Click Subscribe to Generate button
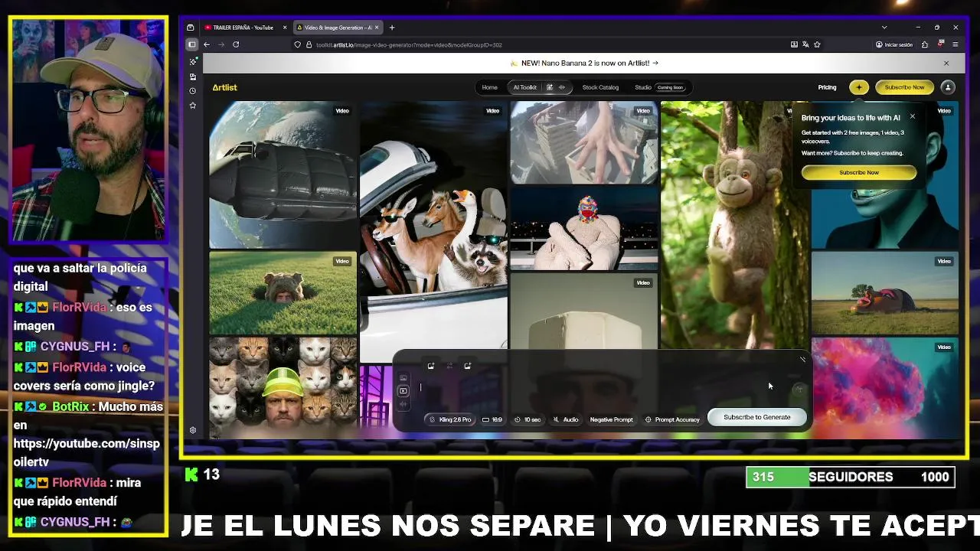 pos(756,417)
